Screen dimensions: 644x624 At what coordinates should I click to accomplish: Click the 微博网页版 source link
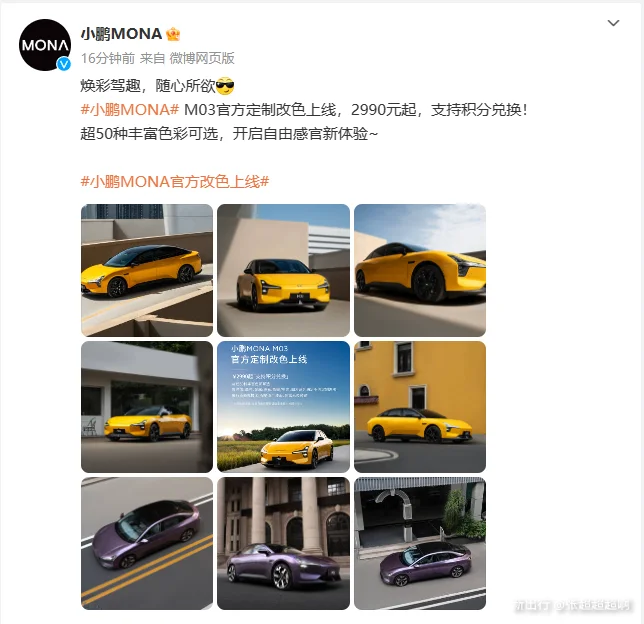pos(202,58)
